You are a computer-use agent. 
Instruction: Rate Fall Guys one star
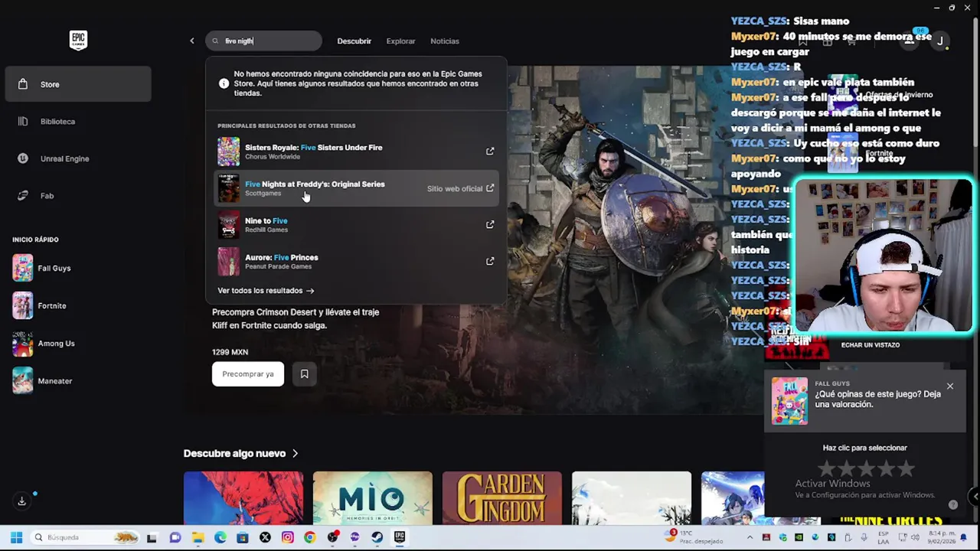pyautogui.click(x=826, y=468)
